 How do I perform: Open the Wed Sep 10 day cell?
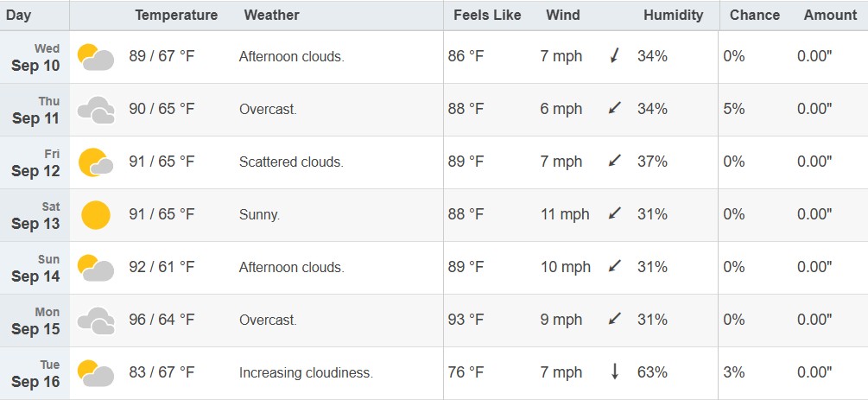(35, 57)
